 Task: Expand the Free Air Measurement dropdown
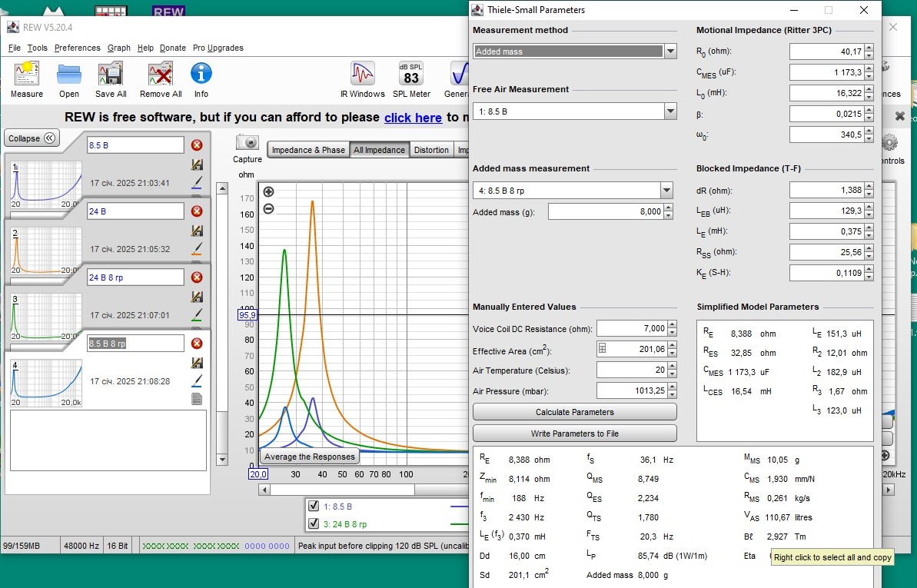point(670,111)
